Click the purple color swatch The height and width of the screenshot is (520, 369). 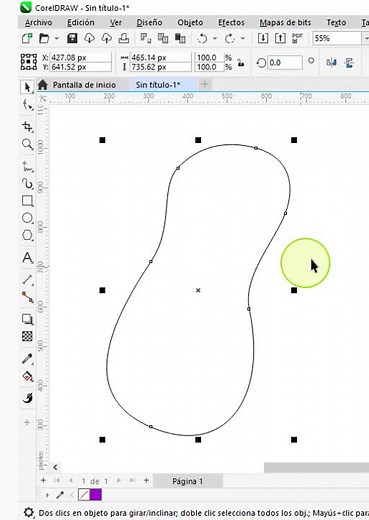pos(96,495)
